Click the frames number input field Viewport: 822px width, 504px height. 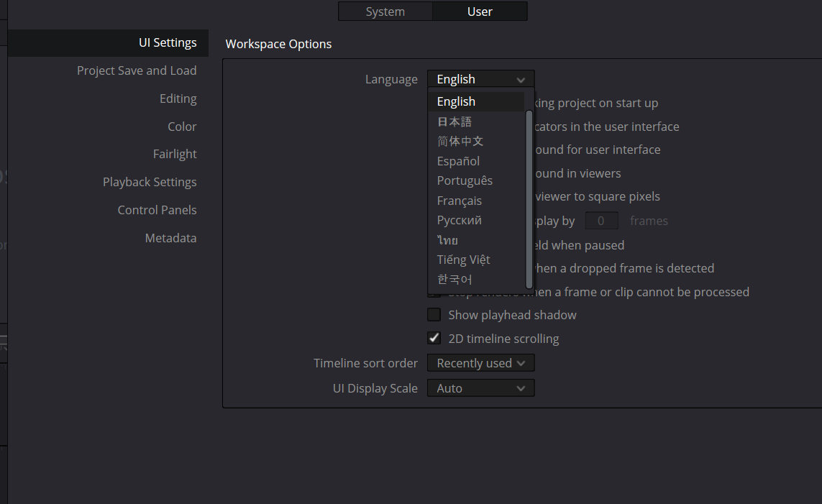pos(602,221)
